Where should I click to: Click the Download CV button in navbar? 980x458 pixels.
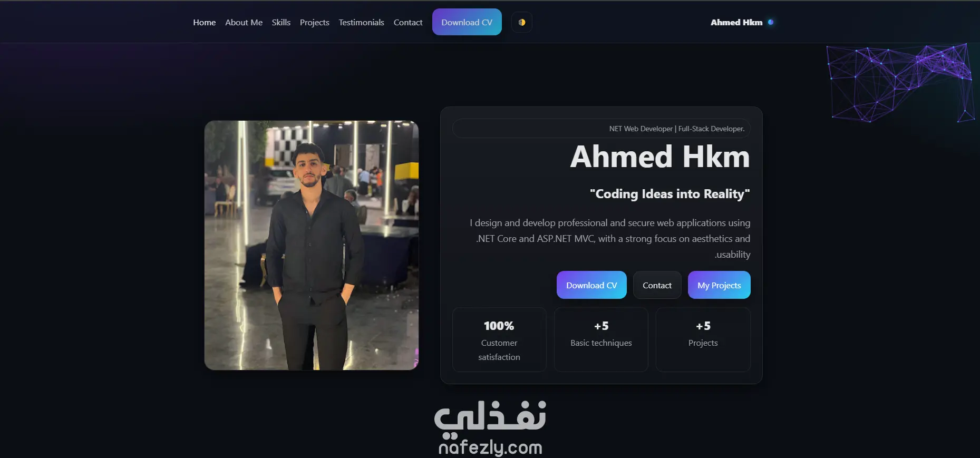pos(467,22)
